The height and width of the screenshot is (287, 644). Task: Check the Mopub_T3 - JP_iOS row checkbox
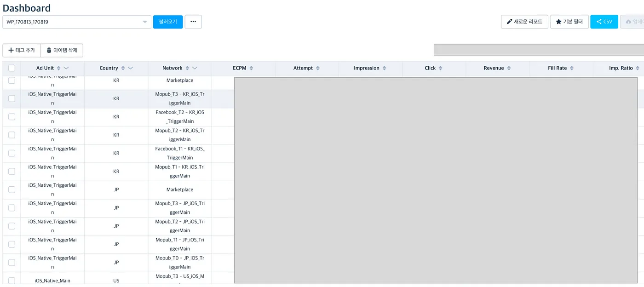[11, 208]
